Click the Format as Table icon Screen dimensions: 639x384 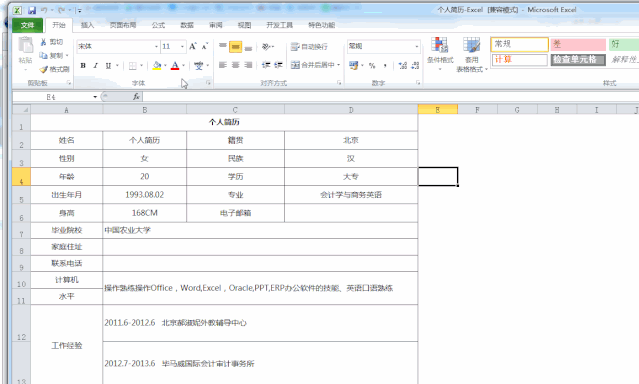pyautogui.click(x=472, y=44)
